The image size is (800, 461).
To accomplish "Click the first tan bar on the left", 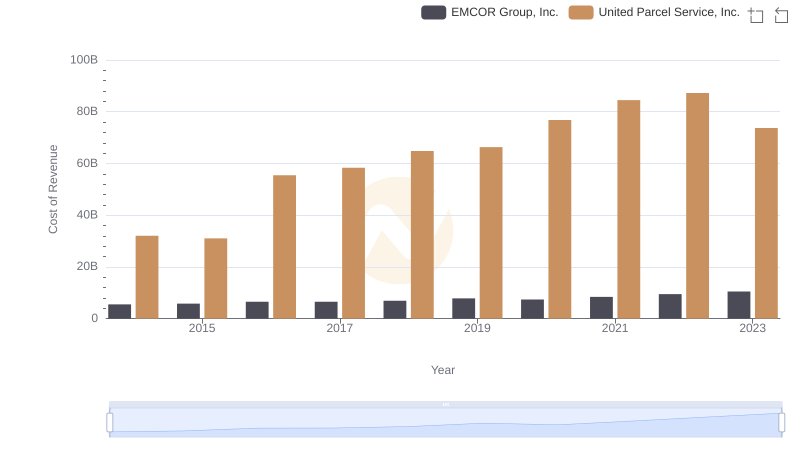I will pos(147,277).
